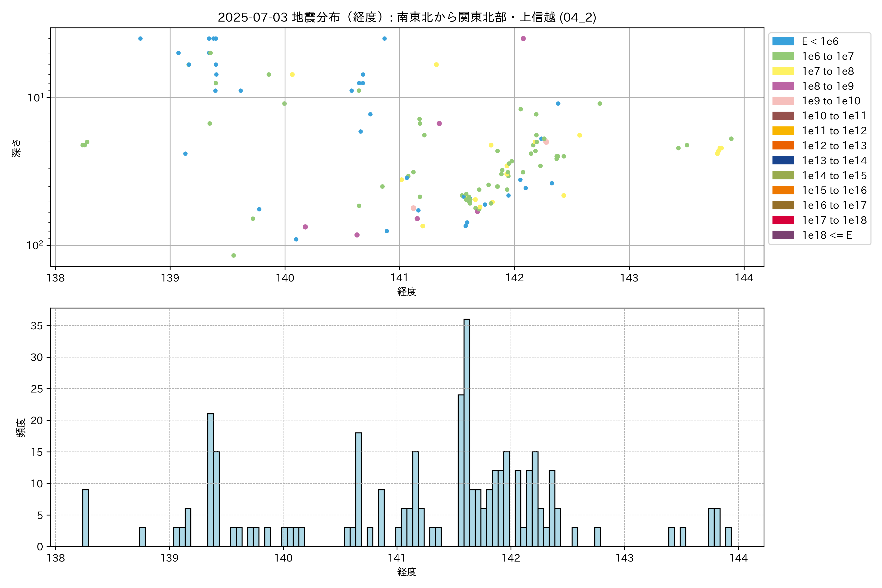The height and width of the screenshot is (588, 882).
Task: Click the 144 tick label under scatter plot
Action: click(x=744, y=278)
